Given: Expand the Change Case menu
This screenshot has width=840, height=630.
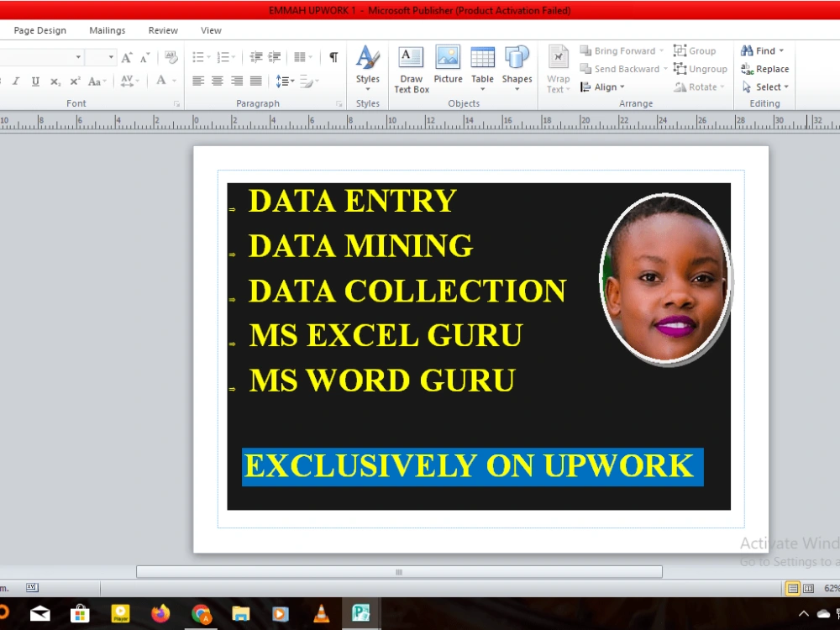Looking at the screenshot, I should pos(97,81).
